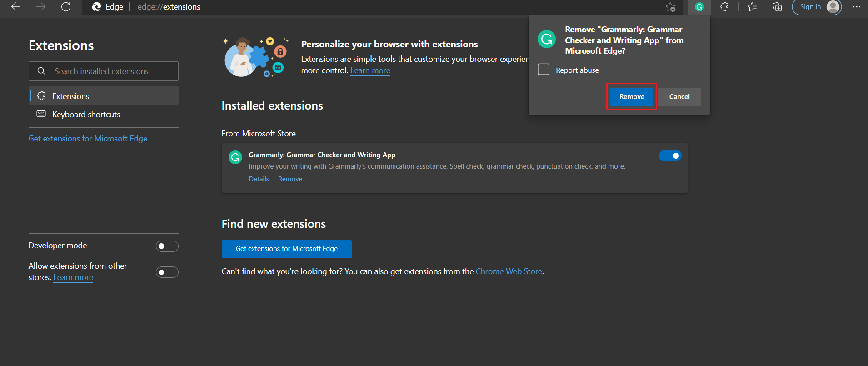Click the Edge logo in address bar
The height and width of the screenshot is (366, 868).
point(96,7)
